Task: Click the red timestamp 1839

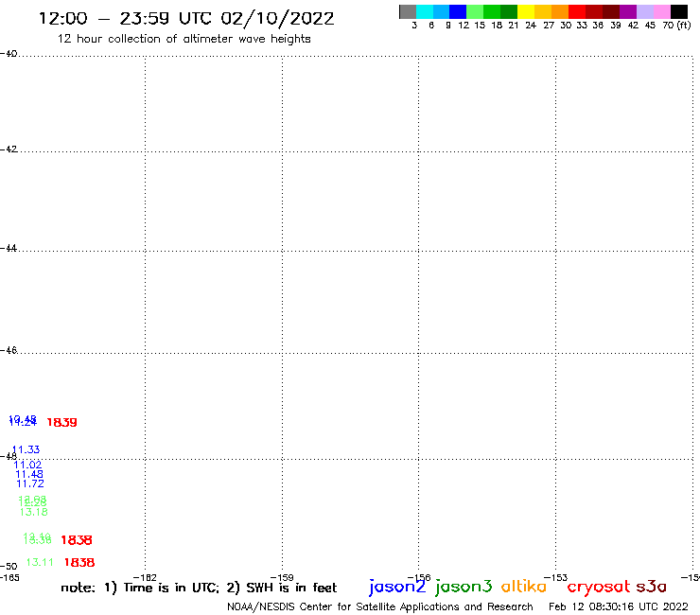Action: click(x=62, y=423)
